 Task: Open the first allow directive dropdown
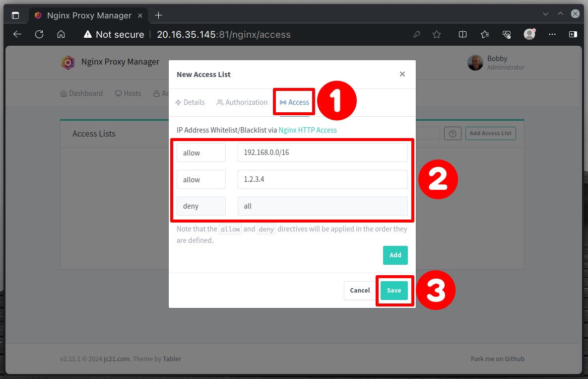[x=201, y=152]
